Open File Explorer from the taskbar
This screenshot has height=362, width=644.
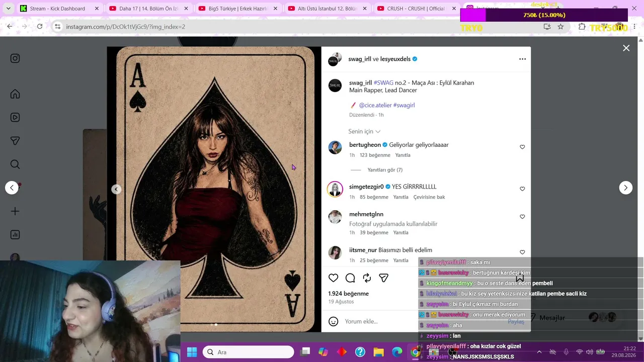378,352
